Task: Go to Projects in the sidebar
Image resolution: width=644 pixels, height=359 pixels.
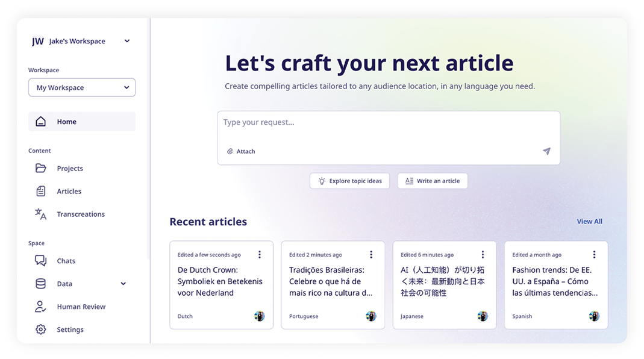Action: [x=70, y=169]
